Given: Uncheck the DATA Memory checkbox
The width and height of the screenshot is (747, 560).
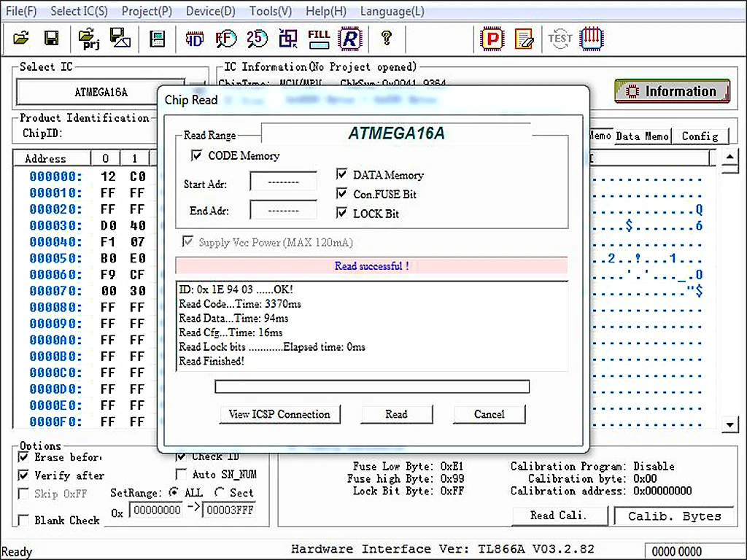Looking at the screenshot, I should 341,174.
